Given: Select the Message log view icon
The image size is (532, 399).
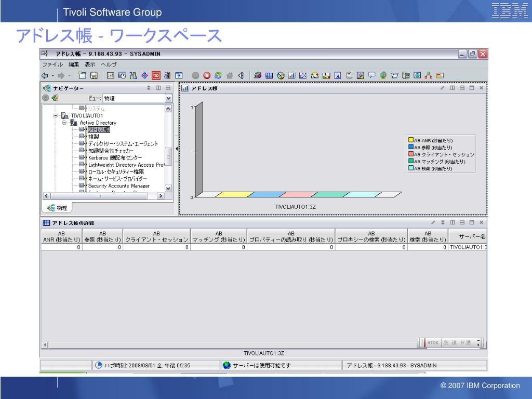Looking at the screenshot, I should [x=349, y=75].
